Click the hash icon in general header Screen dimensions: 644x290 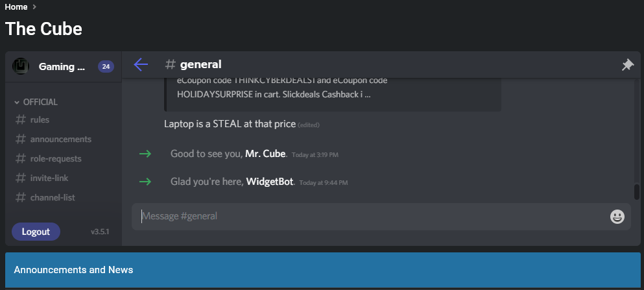tap(170, 64)
